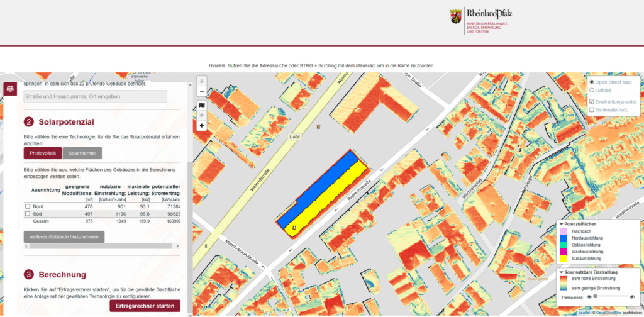Image resolution: width=644 pixels, height=317 pixels.
Task: Enable the Denkmalschutz layer checkbox
Action: pos(592,110)
